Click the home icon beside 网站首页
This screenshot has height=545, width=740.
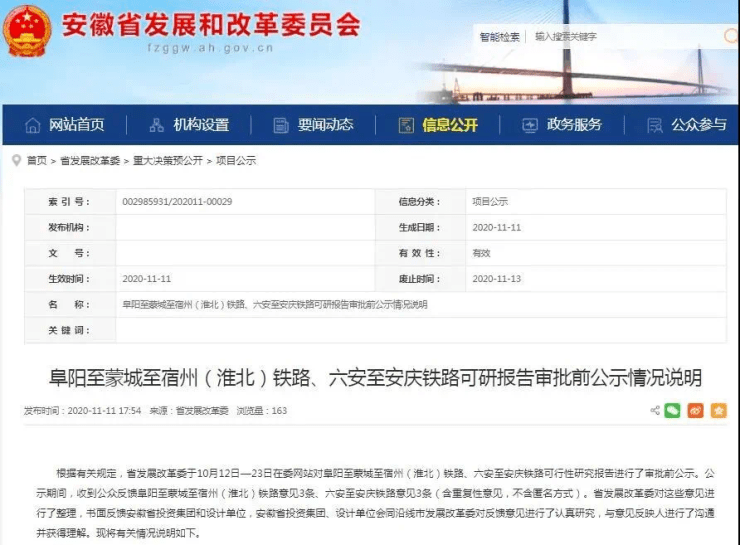pyautogui.click(x=33, y=125)
